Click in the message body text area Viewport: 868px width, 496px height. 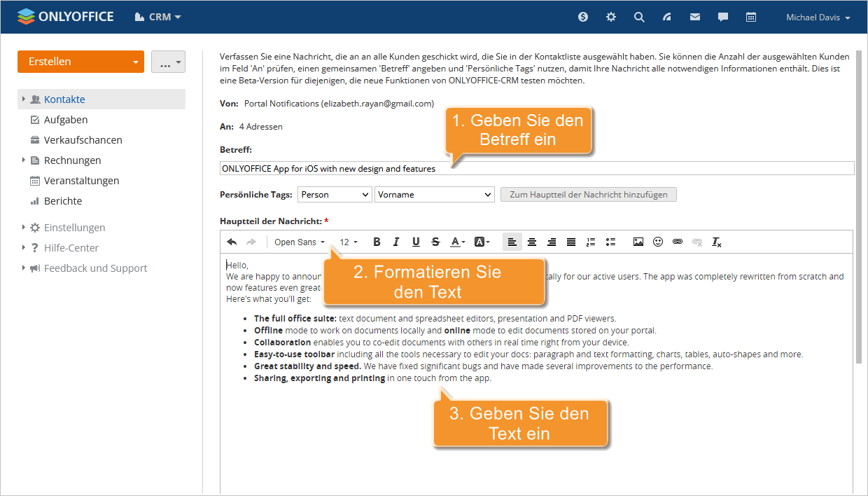536,374
